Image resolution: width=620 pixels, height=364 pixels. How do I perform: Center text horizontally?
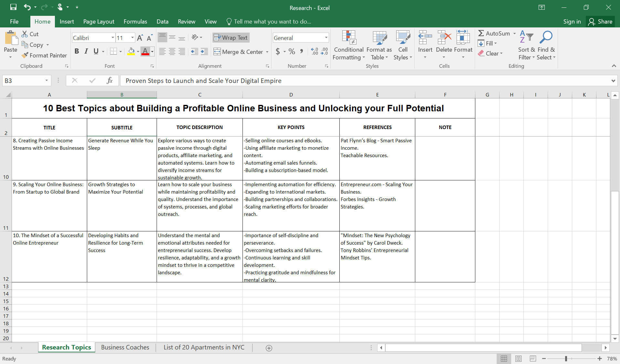click(x=172, y=52)
